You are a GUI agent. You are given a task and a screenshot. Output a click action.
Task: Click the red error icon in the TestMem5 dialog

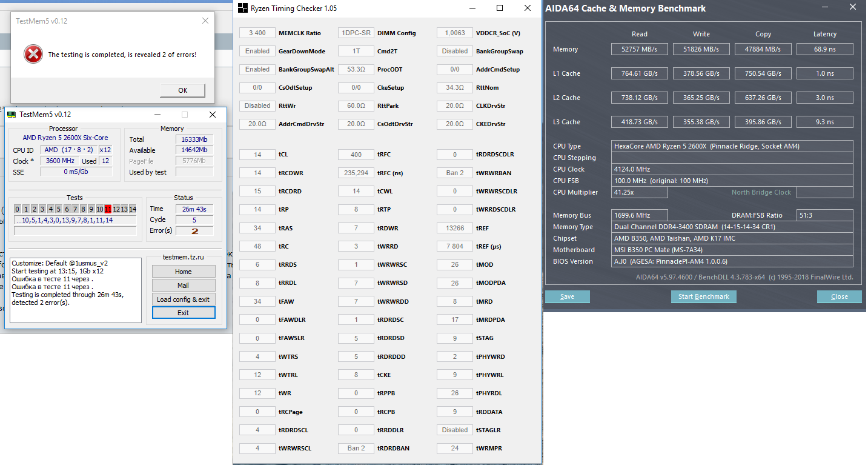33,55
